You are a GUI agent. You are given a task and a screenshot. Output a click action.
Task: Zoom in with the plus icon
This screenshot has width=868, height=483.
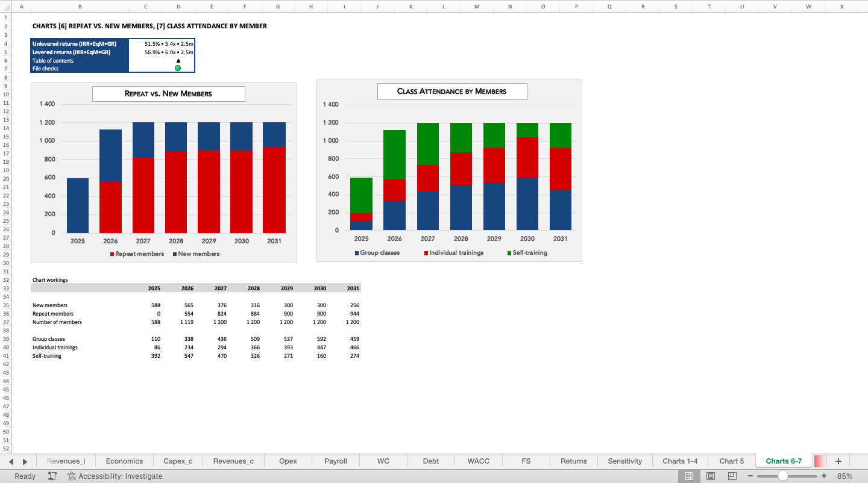click(x=825, y=476)
